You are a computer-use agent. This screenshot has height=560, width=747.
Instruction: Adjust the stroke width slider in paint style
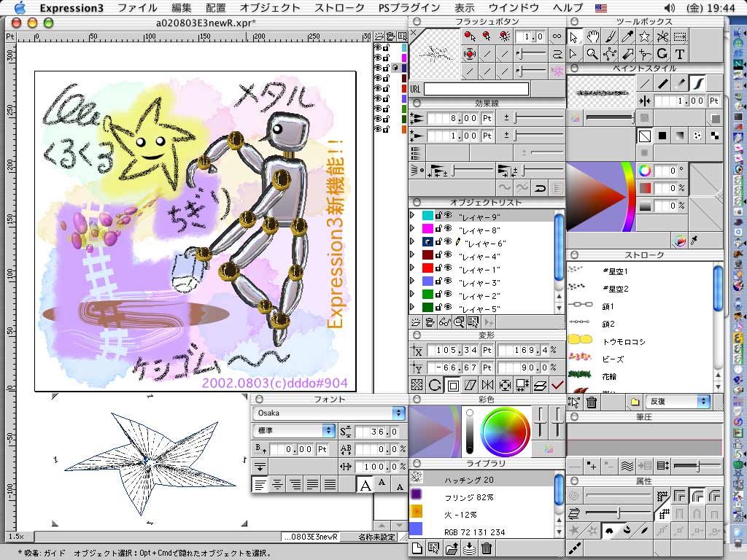610,117
